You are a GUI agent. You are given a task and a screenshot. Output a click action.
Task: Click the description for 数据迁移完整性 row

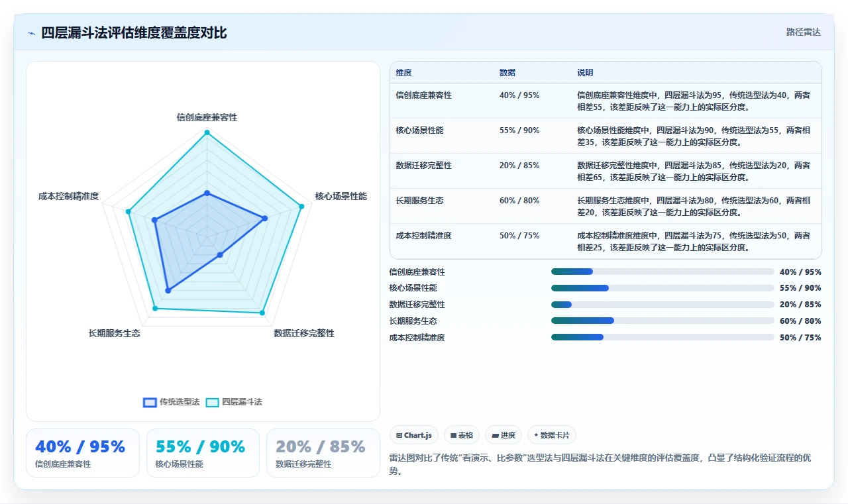coord(694,172)
